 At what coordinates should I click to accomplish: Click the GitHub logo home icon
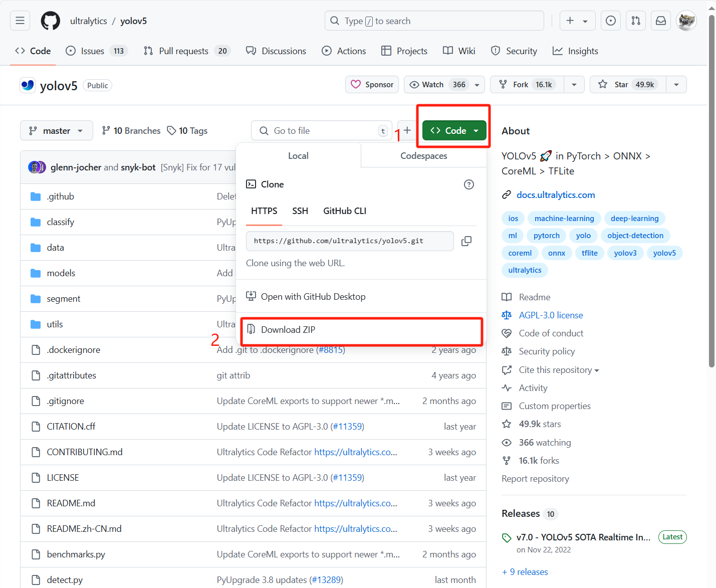coord(50,21)
